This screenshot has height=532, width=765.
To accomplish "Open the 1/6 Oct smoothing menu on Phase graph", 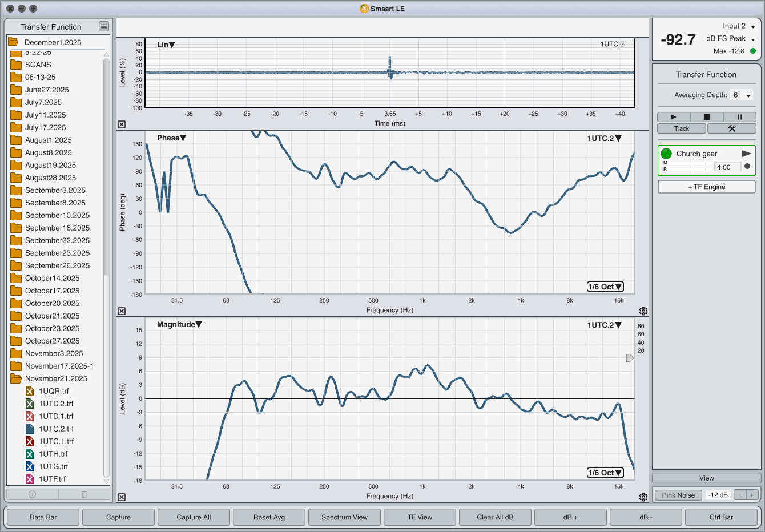I will (605, 287).
